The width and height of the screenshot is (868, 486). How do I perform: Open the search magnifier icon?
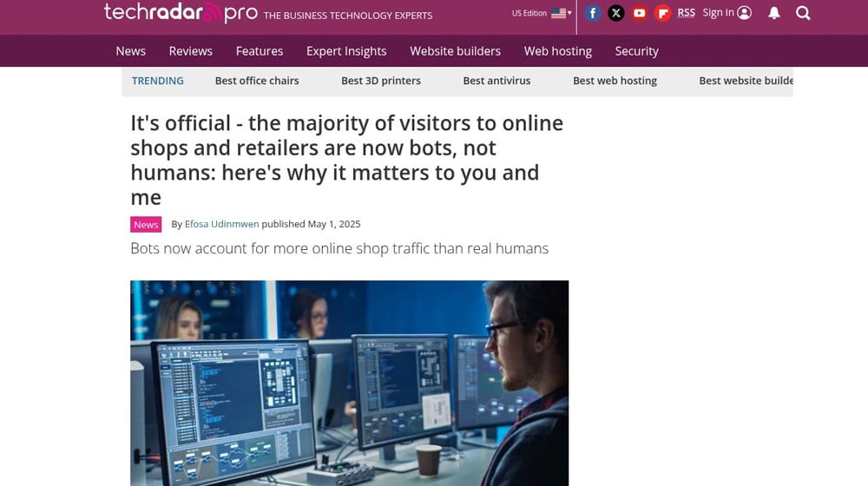pos(803,13)
